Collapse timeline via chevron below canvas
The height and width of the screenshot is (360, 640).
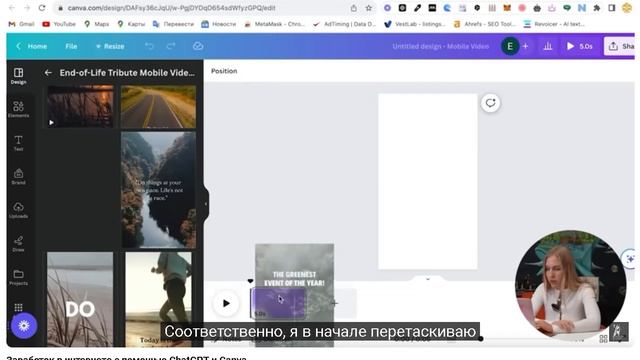pos(428,279)
